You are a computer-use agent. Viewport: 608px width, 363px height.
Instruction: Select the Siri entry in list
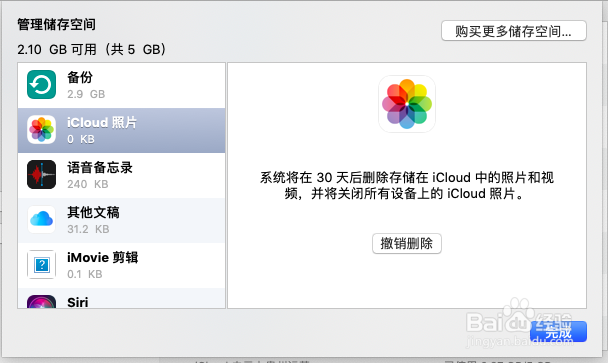(x=121, y=298)
